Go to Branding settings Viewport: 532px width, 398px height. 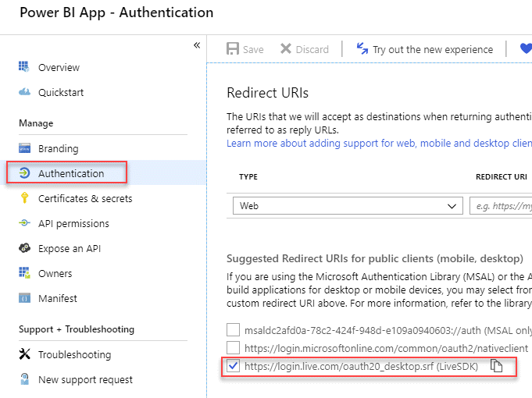click(x=58, y=148)
